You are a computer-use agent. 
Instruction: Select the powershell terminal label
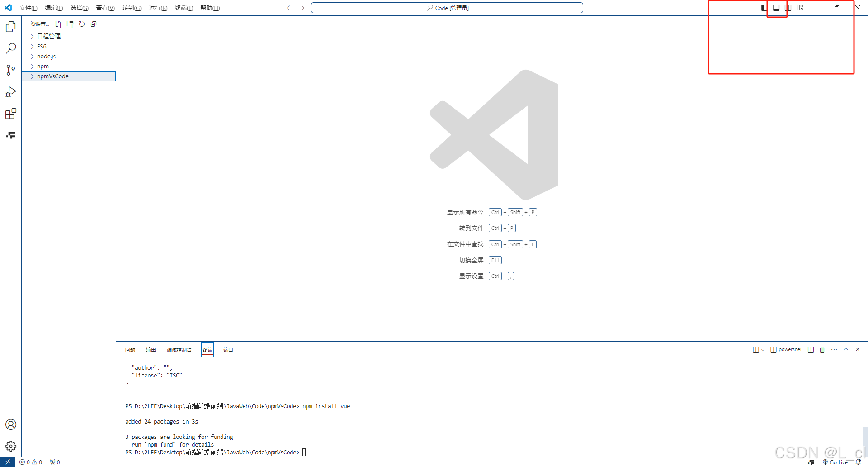click(787, 349)
